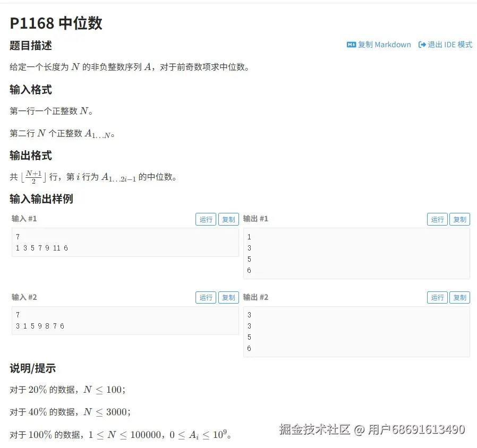
Task: Click the MD Markdown badge icon
Action: [x=351, y=45]
